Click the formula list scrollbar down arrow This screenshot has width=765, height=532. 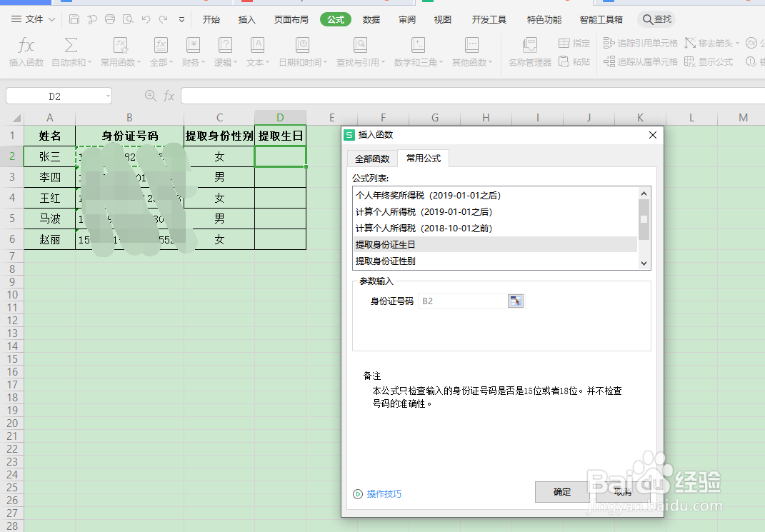pos(644,263)
